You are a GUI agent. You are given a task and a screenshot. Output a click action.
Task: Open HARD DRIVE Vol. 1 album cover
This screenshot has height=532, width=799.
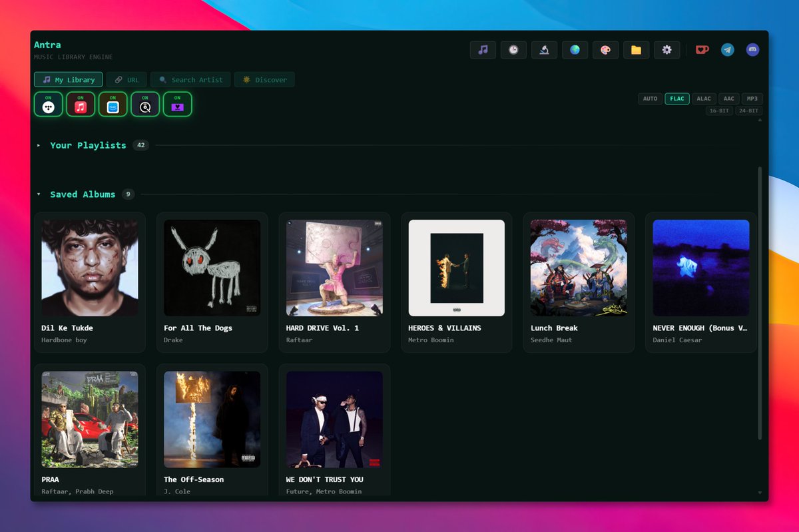pos(334,268)
